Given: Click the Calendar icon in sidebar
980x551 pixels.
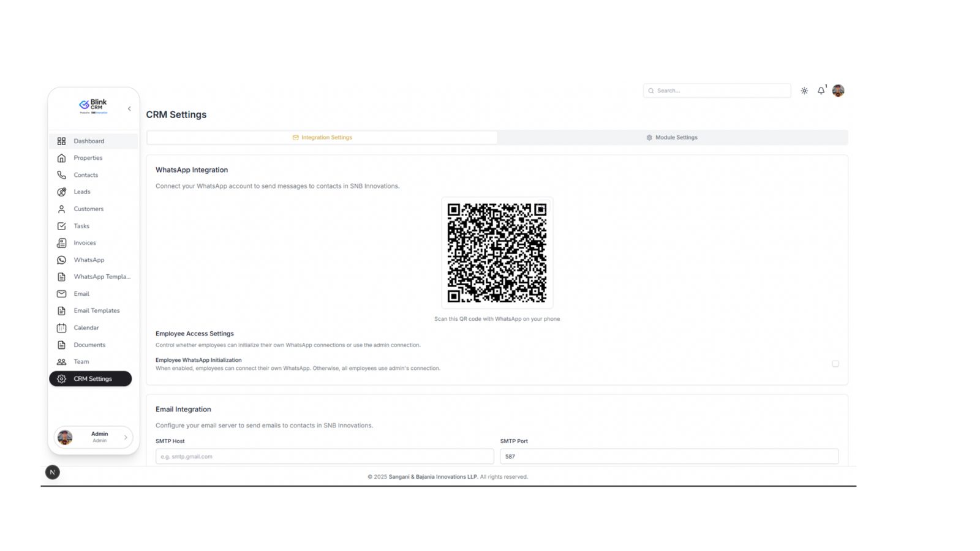Looking at the screenshot, I should click(61, 328).
